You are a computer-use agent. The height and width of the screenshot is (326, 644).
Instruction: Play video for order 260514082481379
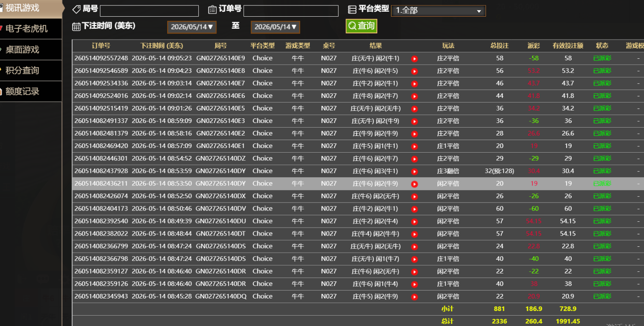pos(414,134)
